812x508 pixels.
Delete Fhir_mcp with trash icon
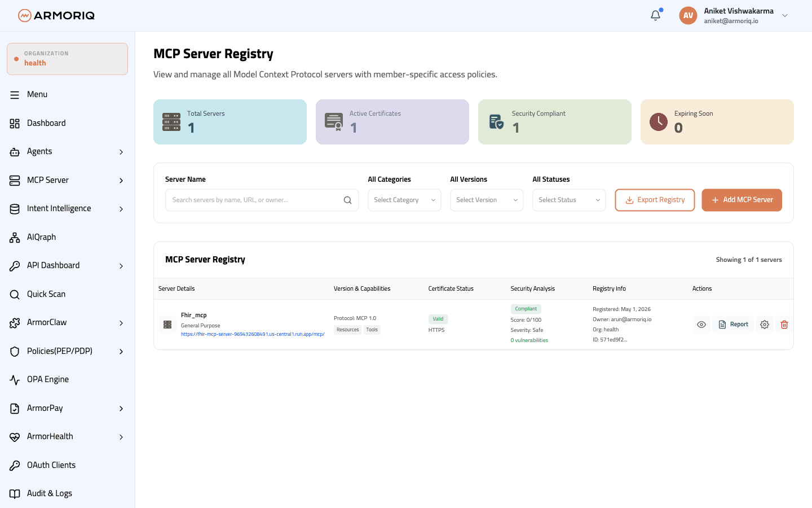click(x=784, y=325)
